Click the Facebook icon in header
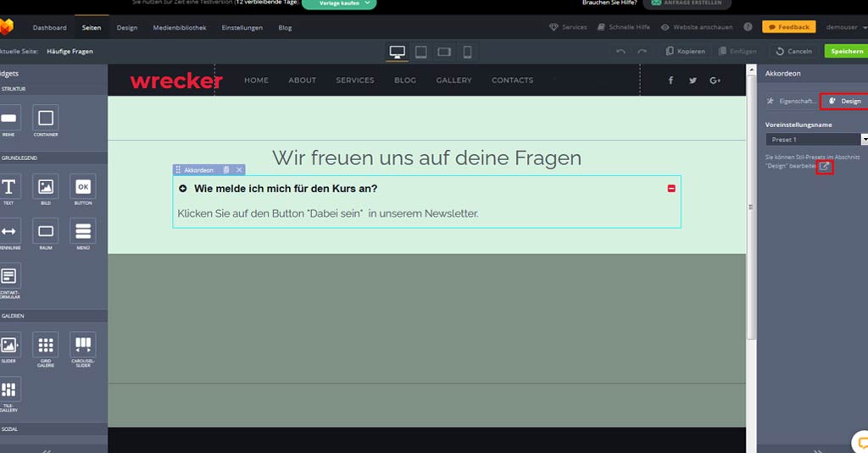The image size is (868, 453). point(670,80)
